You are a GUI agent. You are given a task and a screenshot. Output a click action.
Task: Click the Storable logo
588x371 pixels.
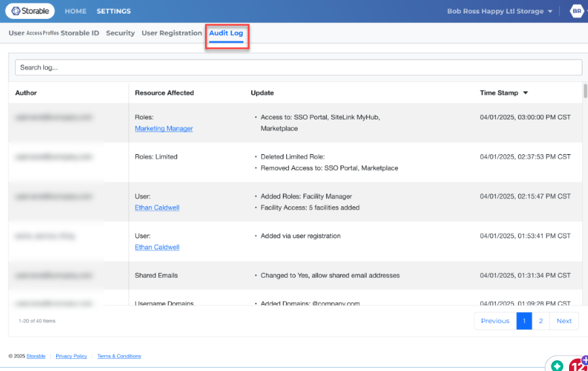29,11
